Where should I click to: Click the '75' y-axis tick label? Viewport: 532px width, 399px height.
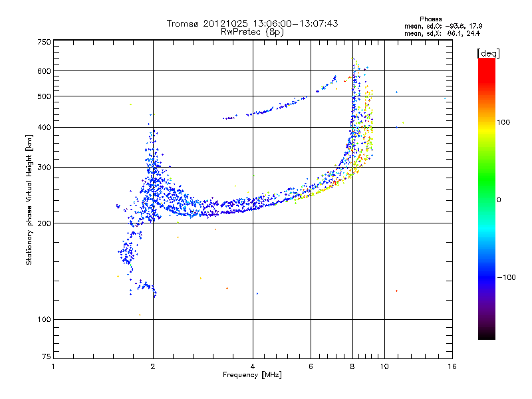[47, 356]
